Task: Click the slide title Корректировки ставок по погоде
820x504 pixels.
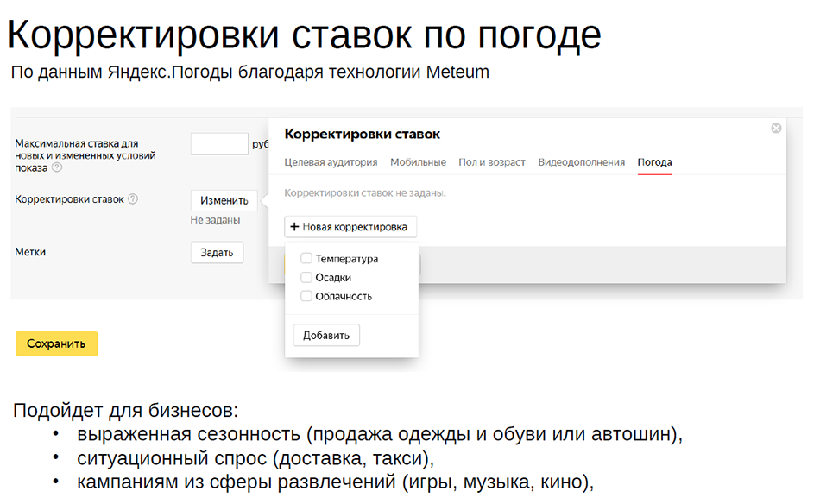Action: (305, 35)
